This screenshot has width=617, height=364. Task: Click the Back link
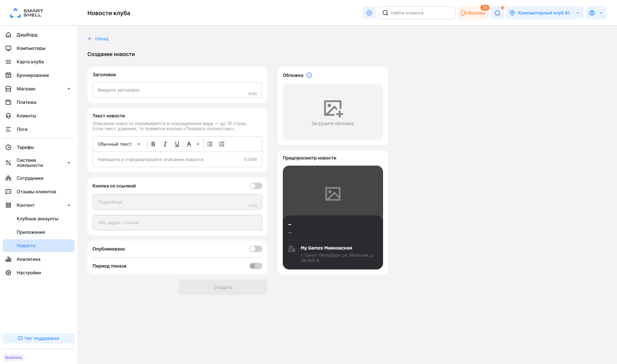tap(98, 39)
